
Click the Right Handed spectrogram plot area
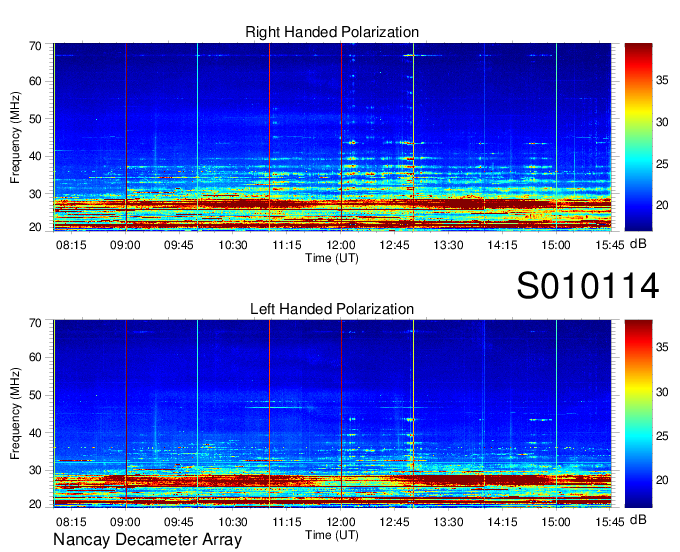pyautogui.click(x=332, y=137)
